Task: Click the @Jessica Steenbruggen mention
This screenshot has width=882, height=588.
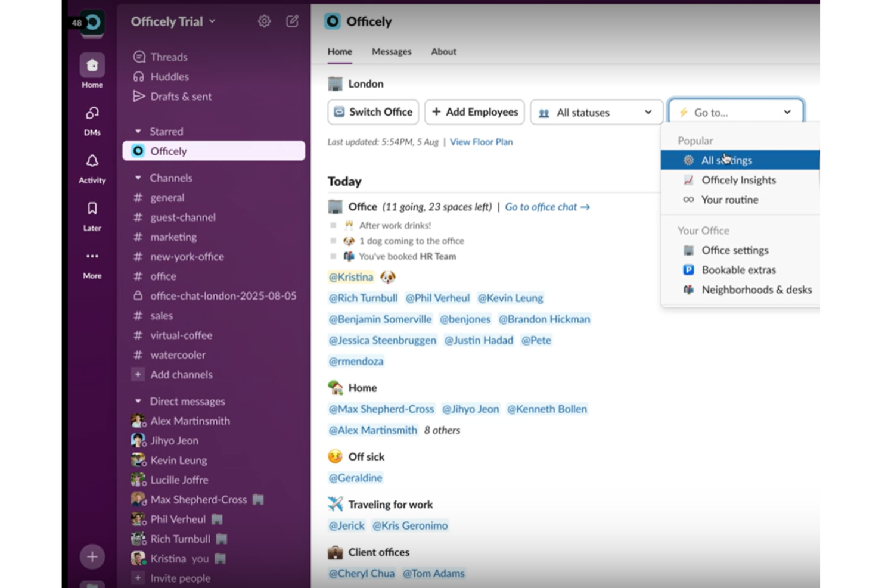Action: pyautogui.click(x=383, y=340)
